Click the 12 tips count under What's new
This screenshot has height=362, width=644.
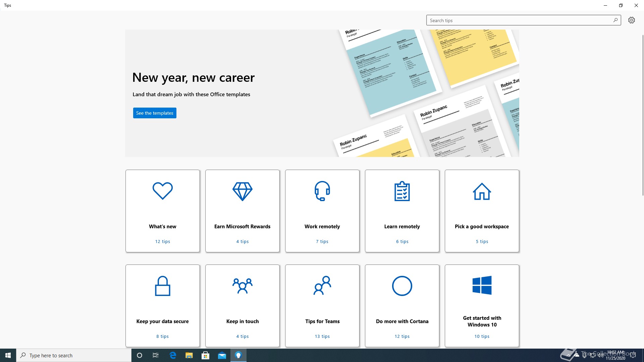[x=163, y=241]
